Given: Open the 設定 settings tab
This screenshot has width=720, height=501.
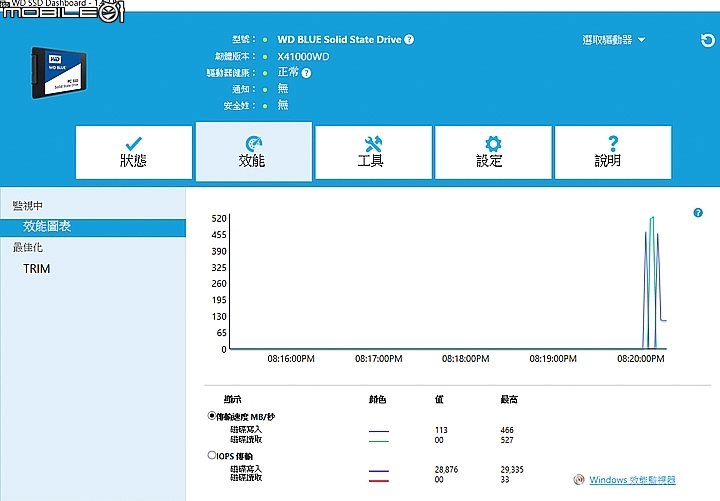Looking at the screenshot, I should click(x=493, y=152).
